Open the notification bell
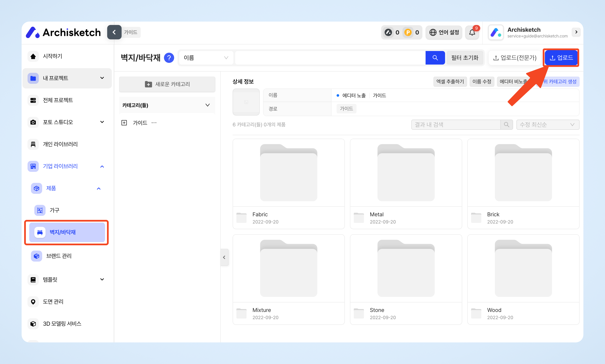The width and height of the screenshot is (605, 364). coord(472,32)
